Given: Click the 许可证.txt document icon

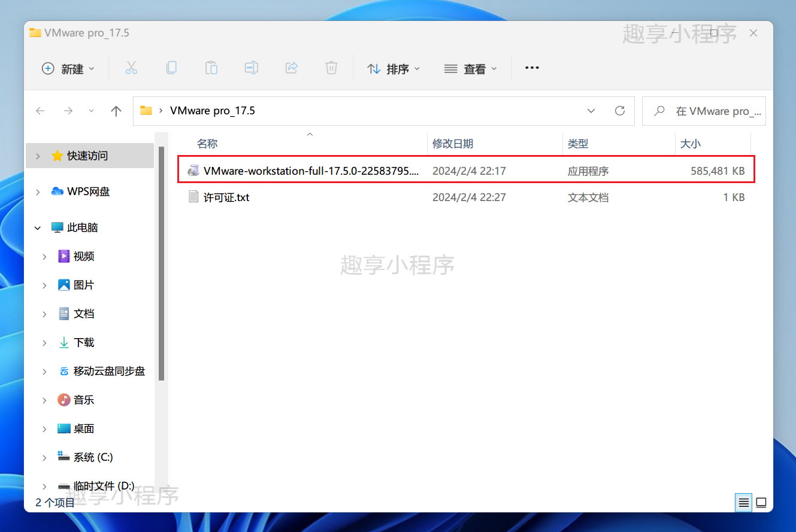Looking at the screenshot, I should click(x=193, y=196).
